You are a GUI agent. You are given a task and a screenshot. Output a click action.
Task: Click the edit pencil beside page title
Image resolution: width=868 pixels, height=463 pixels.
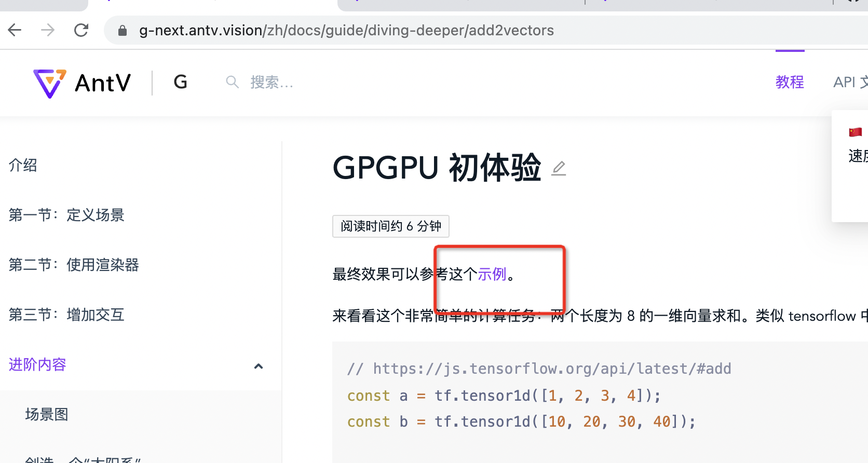pyautogui.click(x=559, y=168)
